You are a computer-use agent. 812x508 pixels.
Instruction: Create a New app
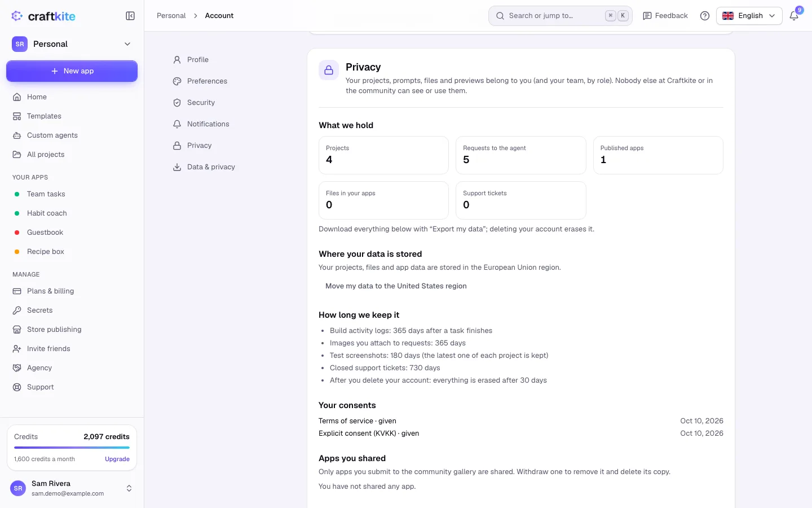click(x=72, y=71)
